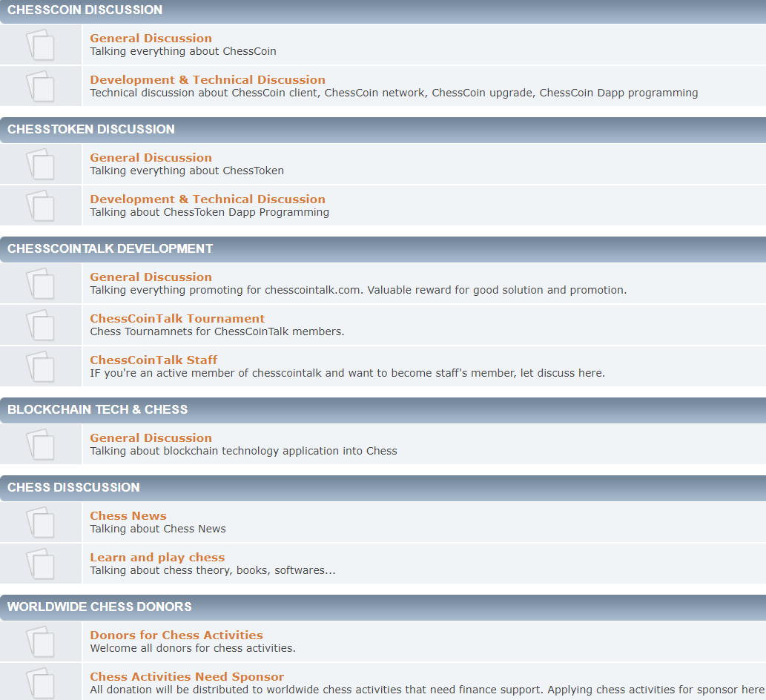Click forum icon beside ChessToken General Discussion
The height and width of the screenshot is (700, 766).
click(40, 164)
